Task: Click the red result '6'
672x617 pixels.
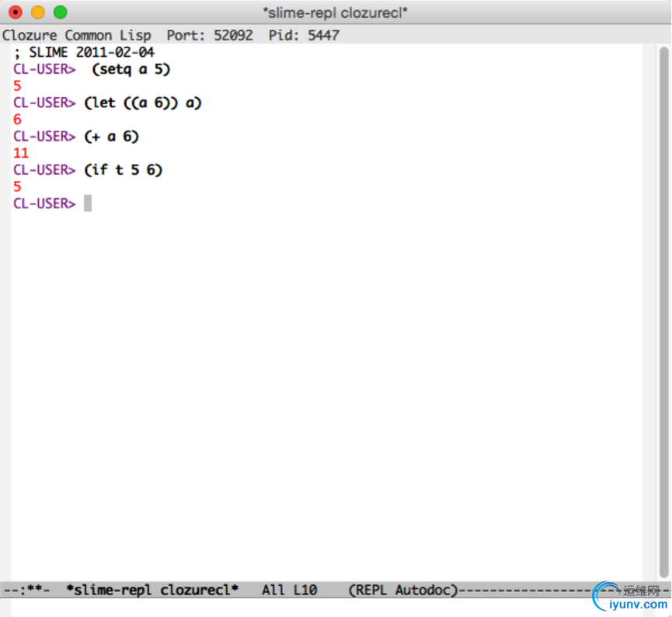Action: coord(17,120)
